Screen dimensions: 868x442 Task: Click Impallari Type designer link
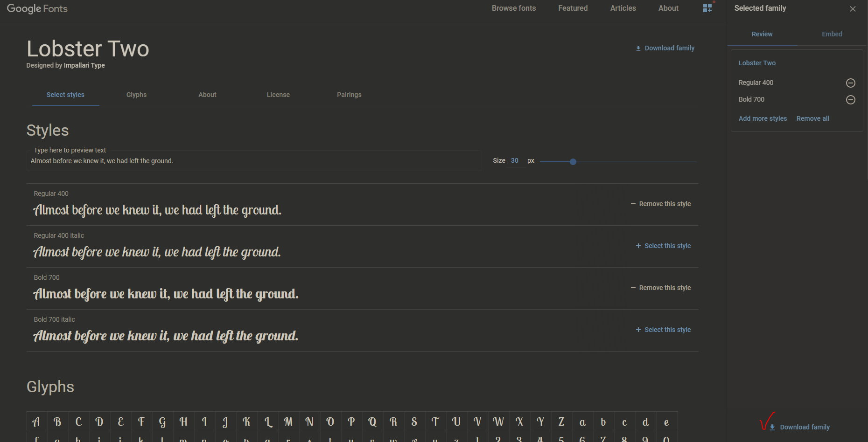tap(84, 65)
